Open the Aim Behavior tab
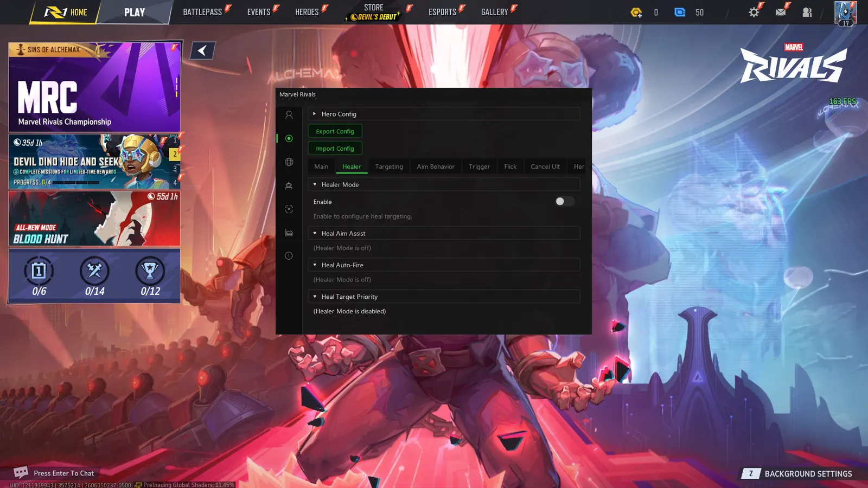 [x=436, y=166]
